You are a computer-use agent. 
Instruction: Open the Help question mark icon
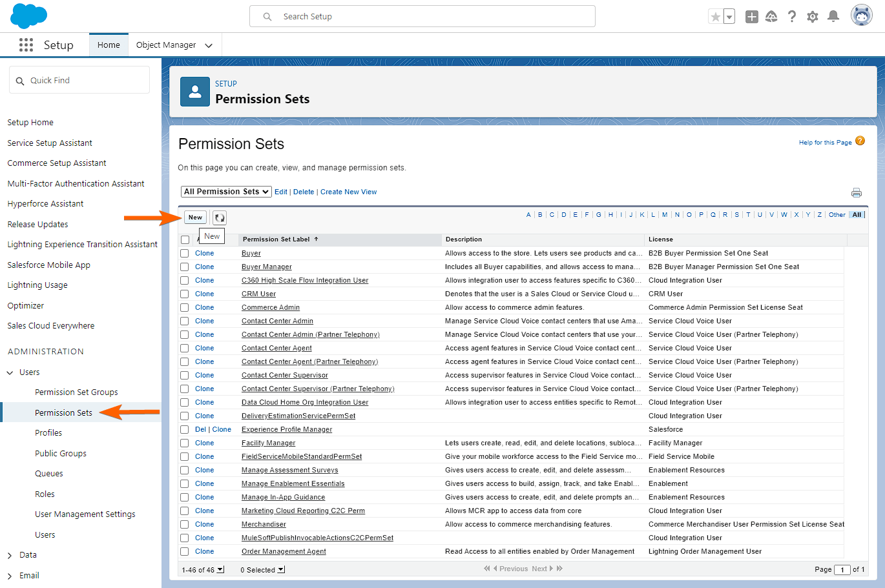coord(792,17)
